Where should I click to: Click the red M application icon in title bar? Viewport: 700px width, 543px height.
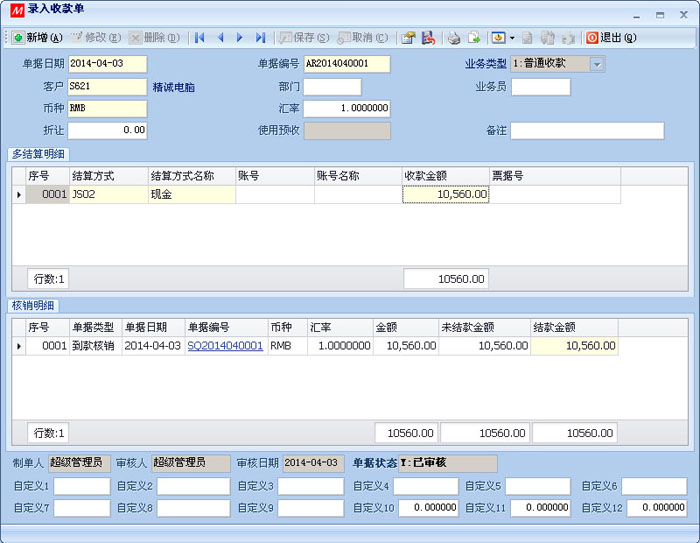[x=17, y=10]
